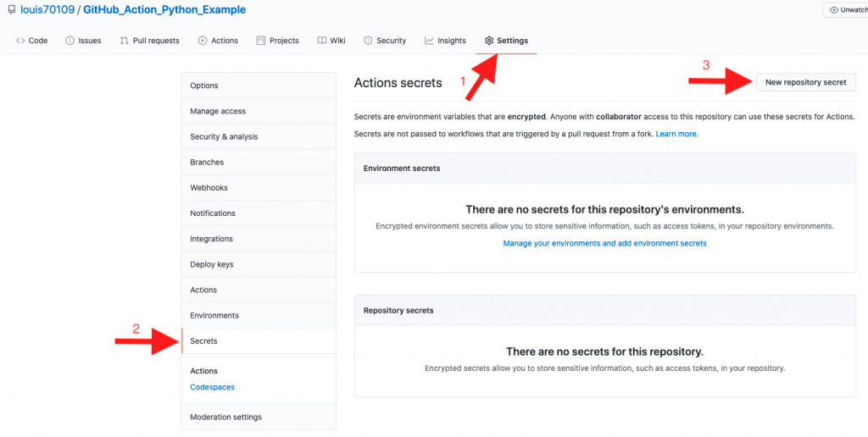This screenshot has height=437, width=868.
Task: Click the Actions tab play icon
Action: click(203, 41)
